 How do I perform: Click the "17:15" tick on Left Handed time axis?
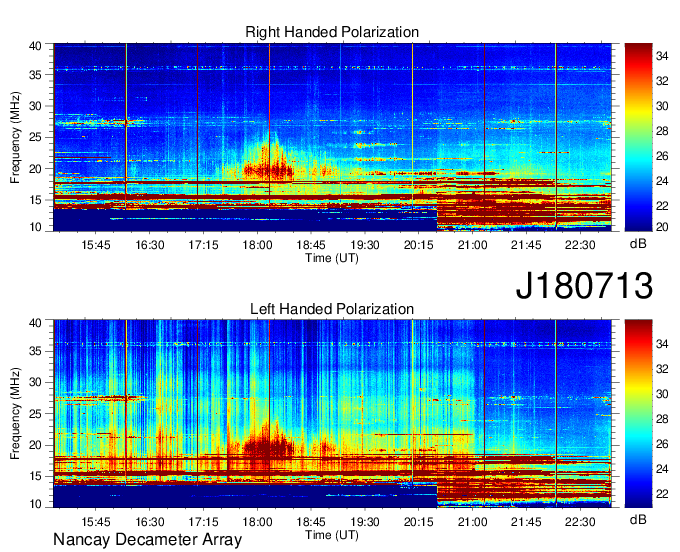point(203,522)
